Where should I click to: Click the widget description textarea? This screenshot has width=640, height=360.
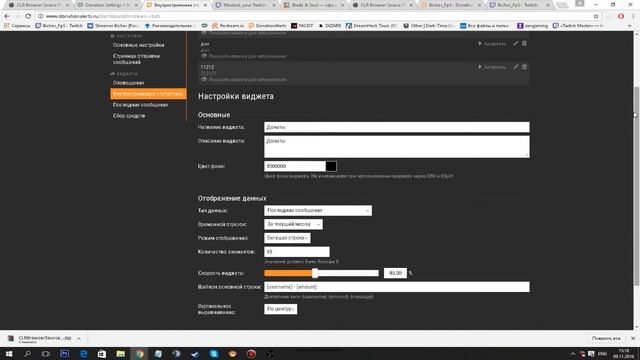[397, 147]
